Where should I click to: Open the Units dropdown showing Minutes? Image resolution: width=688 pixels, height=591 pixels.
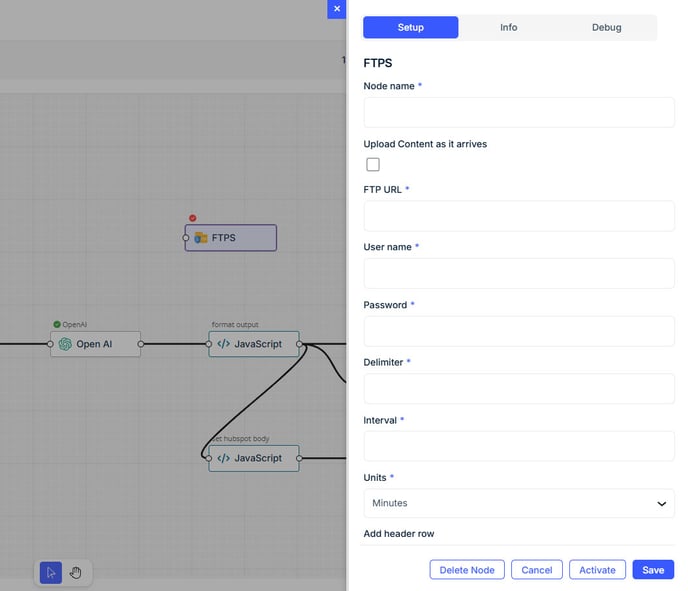click(x=519, y=503)
